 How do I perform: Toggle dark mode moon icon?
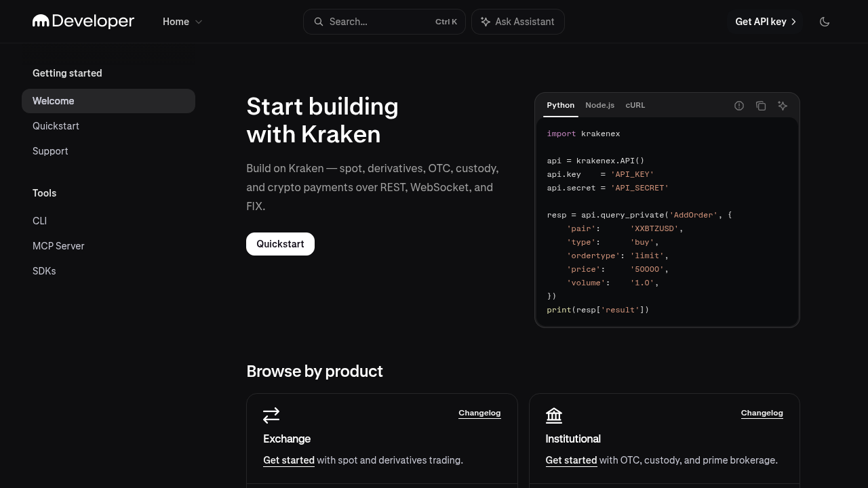point(825,22)
